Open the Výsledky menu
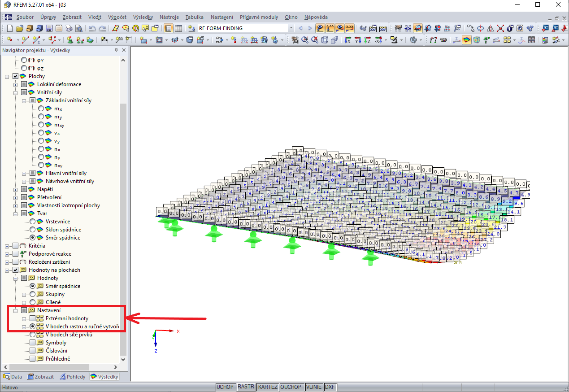This screenshot has height=392, width=569. [143, 17]
